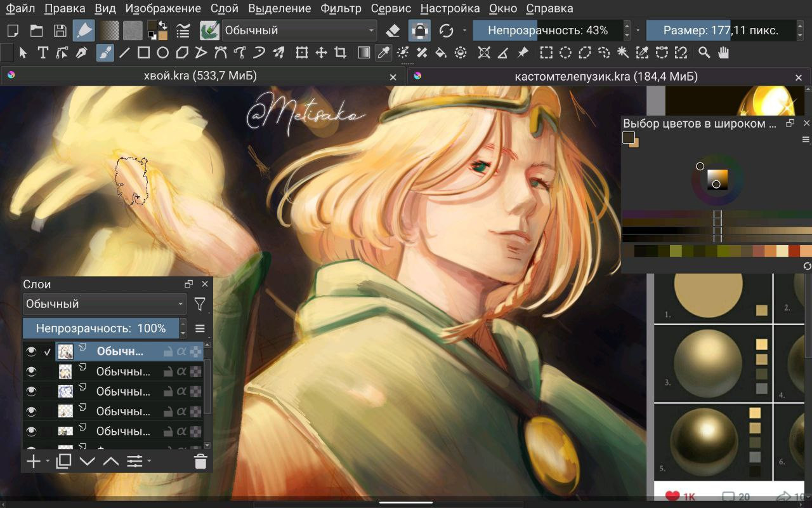
Task: Select the Crop tool
Action: (341, 53)
